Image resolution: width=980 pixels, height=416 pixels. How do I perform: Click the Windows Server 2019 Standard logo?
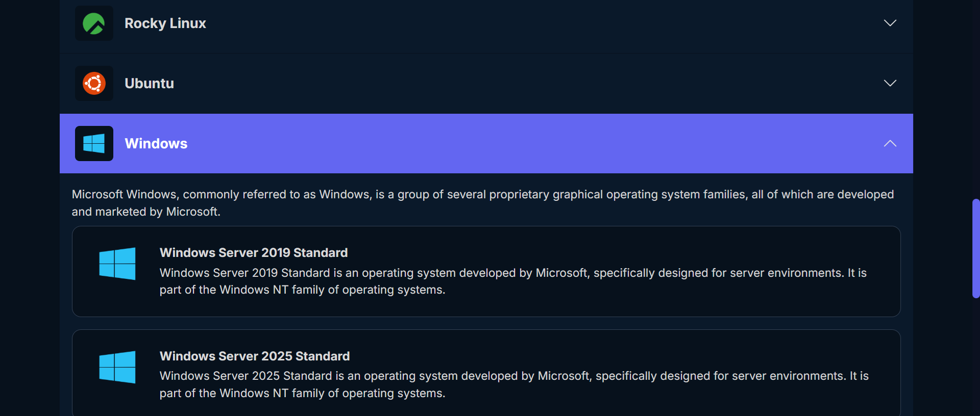point(117,264)
